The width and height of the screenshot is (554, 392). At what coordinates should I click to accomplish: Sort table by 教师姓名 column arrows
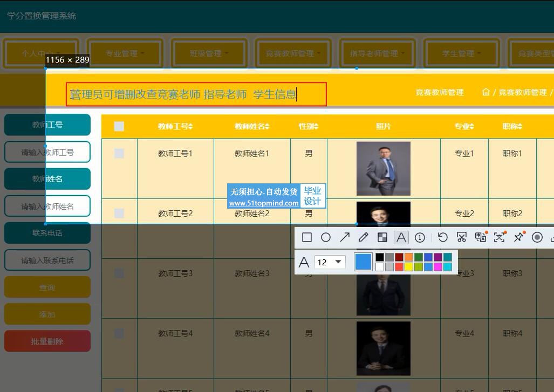click(267, 126)
